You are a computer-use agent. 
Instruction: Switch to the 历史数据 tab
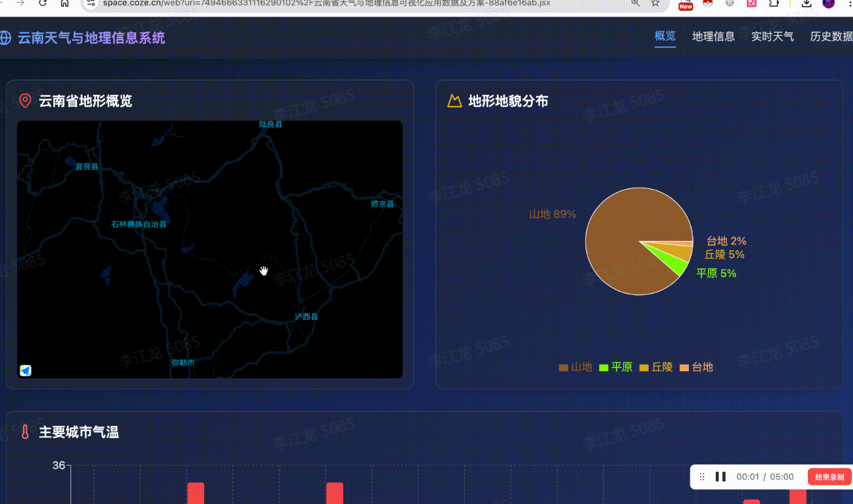pyautogui.click(x=831, y=37)
